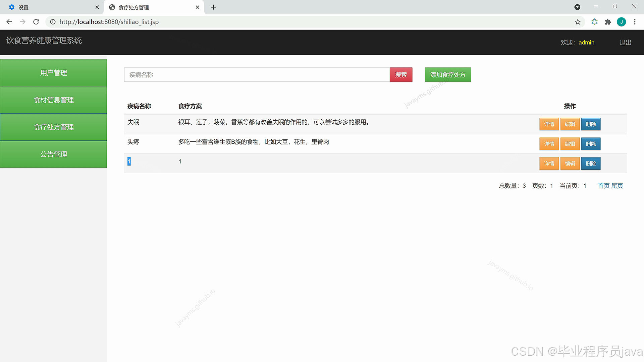The height and width of the screenshot is (362, 644).
Task: Click the 多吃一些富含维生素B族 diet text
Action: 254,142
